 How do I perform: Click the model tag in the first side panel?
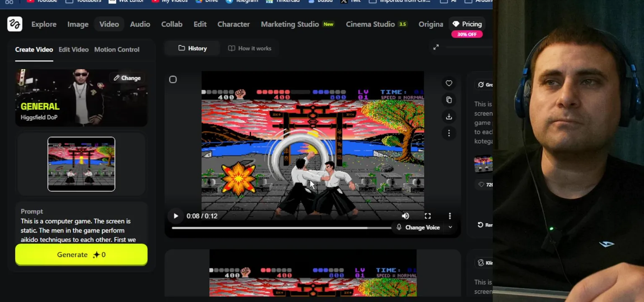[485, 85]
